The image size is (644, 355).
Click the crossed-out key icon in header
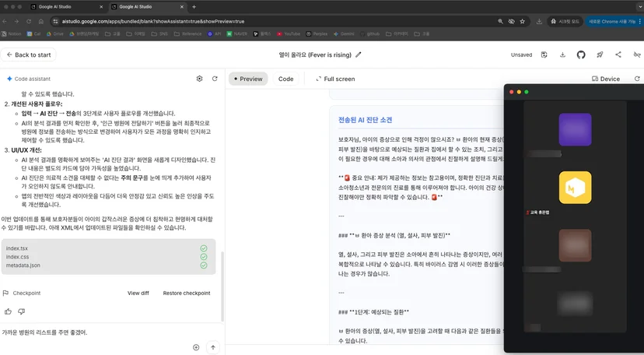(636, 54)
